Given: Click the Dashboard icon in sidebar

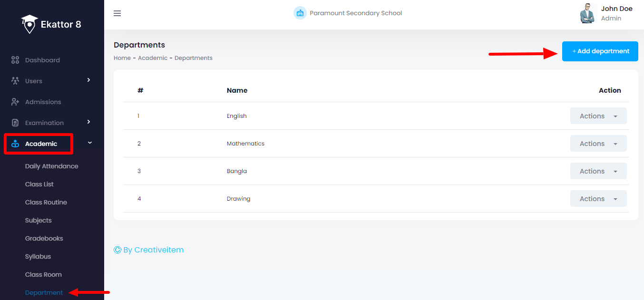Looking at the screenshot, I should (x=15, y=60).
